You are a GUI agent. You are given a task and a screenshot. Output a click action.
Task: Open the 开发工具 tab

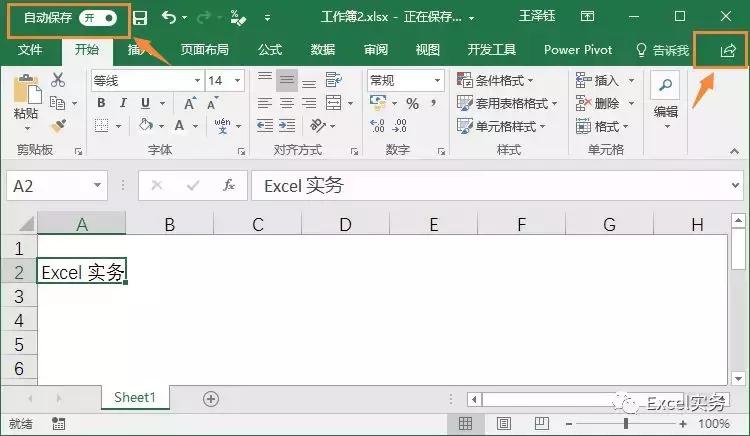[491, 50]
